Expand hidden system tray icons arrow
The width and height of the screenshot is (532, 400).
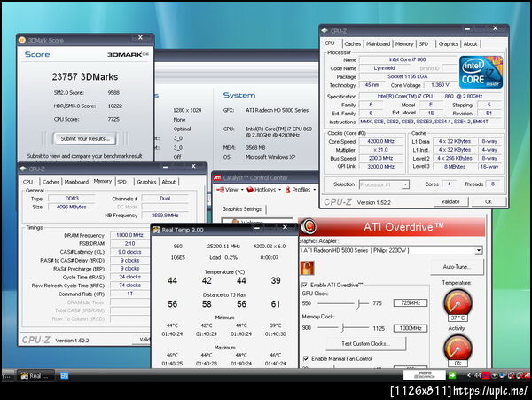tap(468, 375)
